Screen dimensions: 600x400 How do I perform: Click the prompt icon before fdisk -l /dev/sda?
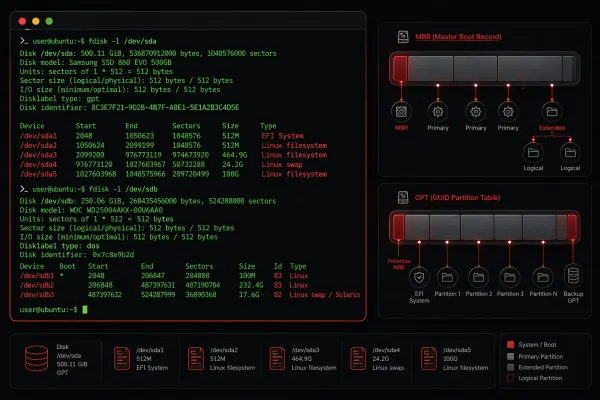pos(24,41)
